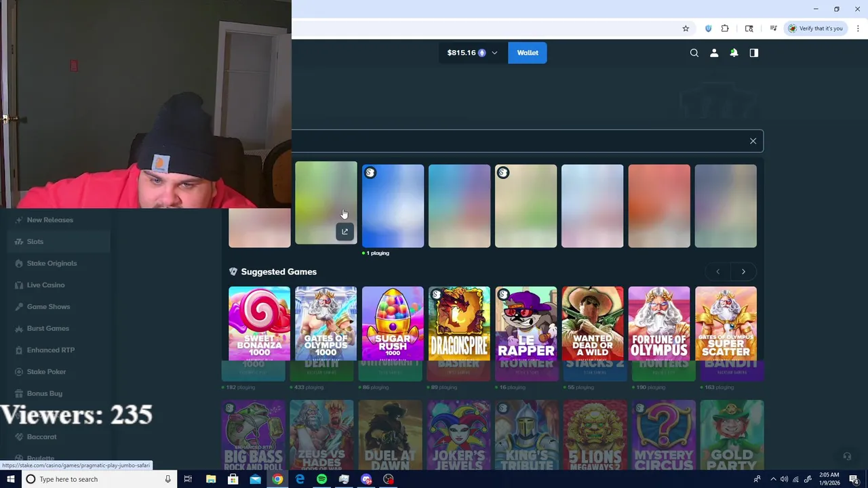Screen dimensions: 868x488
Task: Open the 5 Lions Megaways 2 game
Action: (595, 435)
